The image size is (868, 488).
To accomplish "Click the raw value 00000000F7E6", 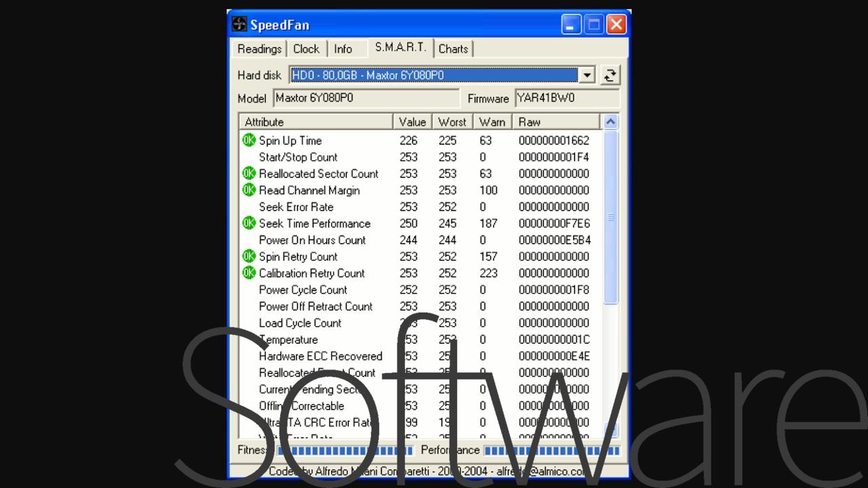I will [554, 224].
